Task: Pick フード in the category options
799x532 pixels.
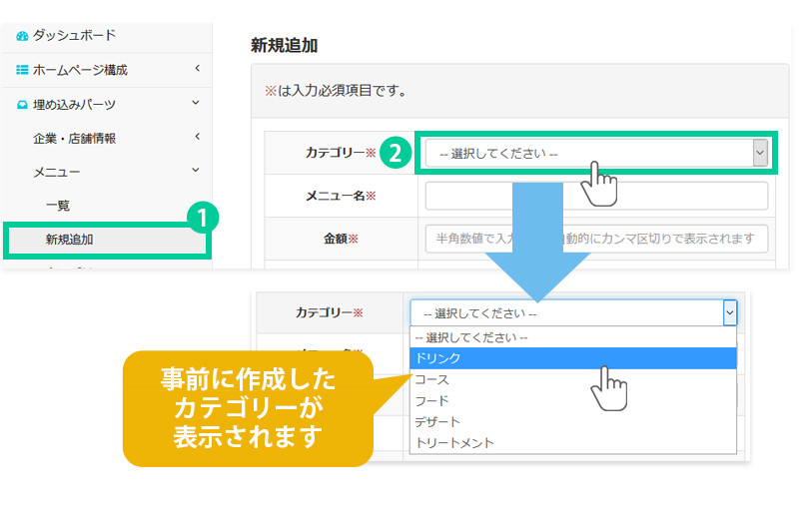Action: pos(572,400)
